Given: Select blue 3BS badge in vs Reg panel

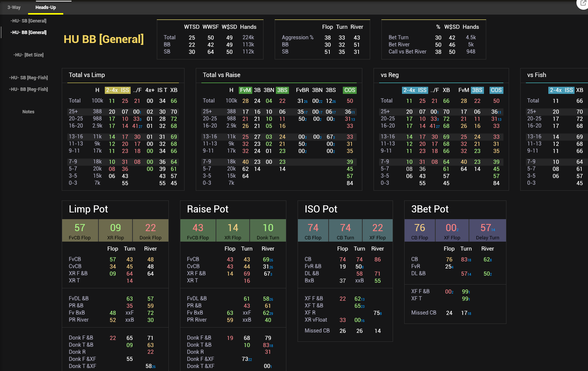Looking at the screenshot, I should pyautogui.click(x=477, y=90).
